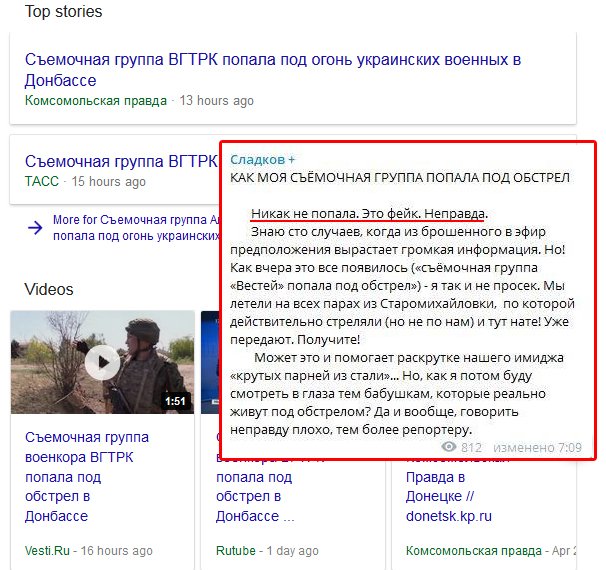The height and width of the screenshot is (570, 606).
Task: Click the play button on first video
Action: pos(101,364)
